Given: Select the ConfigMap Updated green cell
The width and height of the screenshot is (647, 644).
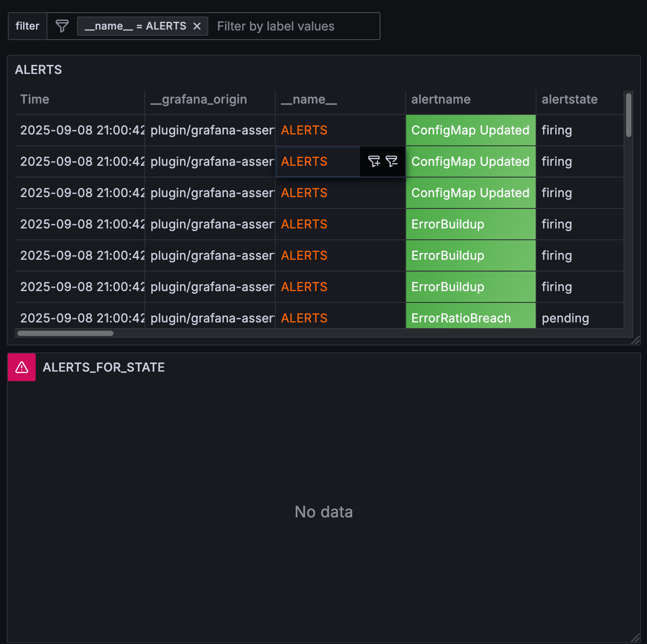Looking at the screenshot, I should 470,130.
